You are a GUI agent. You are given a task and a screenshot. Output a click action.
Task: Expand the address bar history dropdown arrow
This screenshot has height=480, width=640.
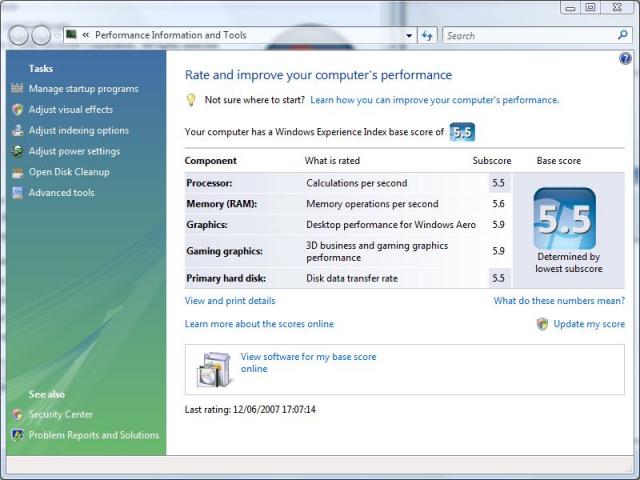pyautogui.click(x=409, y=36)
